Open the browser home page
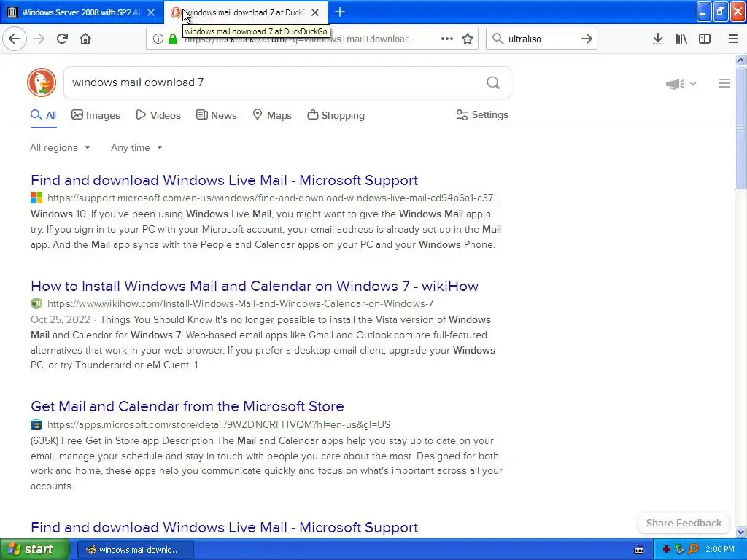This screenshot has width=747, height=560. click(85, 39)
